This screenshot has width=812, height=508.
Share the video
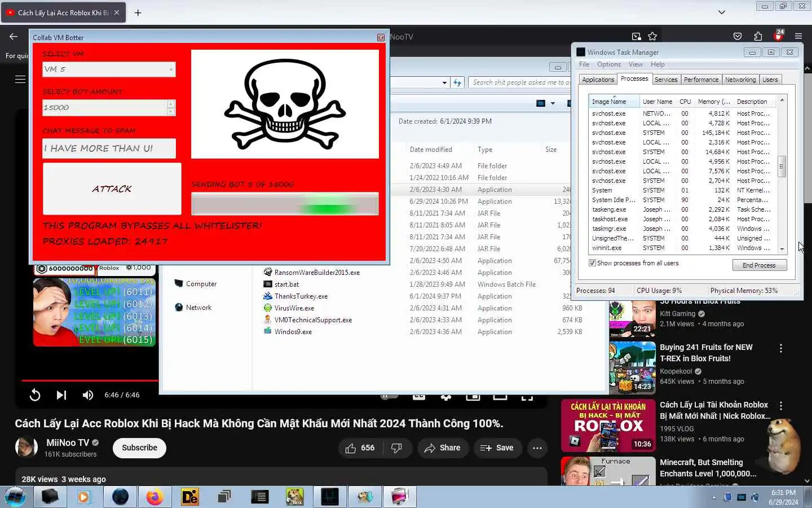(x=443, y=448)
